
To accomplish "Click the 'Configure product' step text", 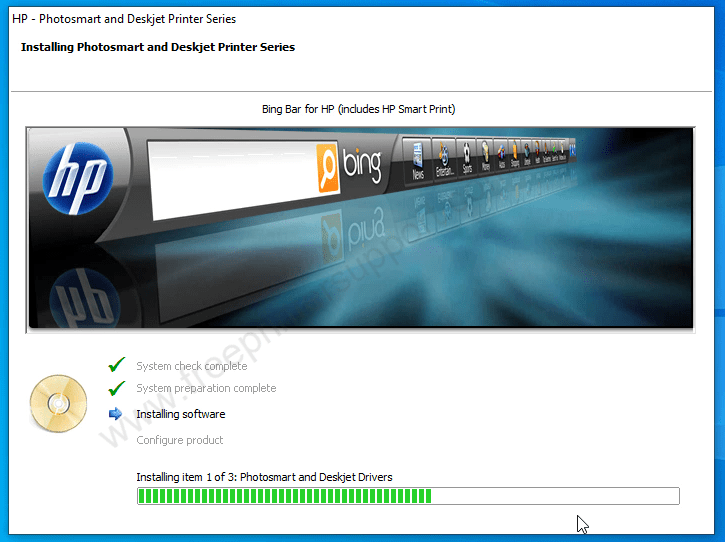I will pyautogui.click(x=179, y=440).
